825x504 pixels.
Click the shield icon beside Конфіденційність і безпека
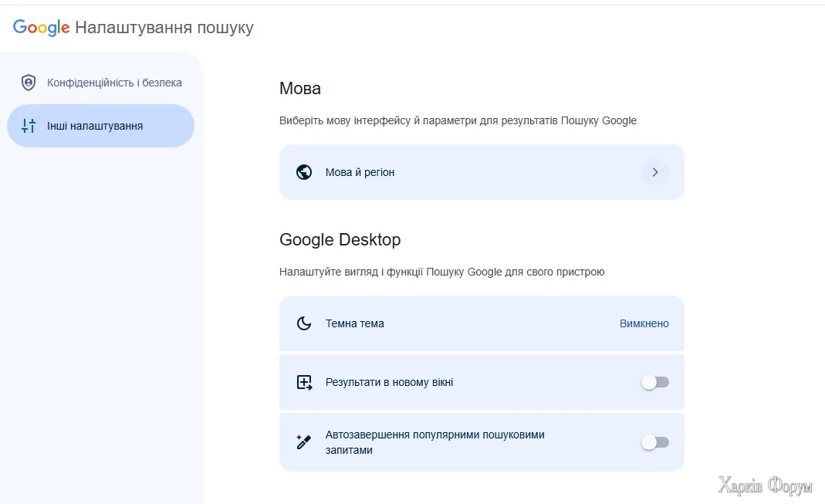pyautogui.click(x=28, y=82)
